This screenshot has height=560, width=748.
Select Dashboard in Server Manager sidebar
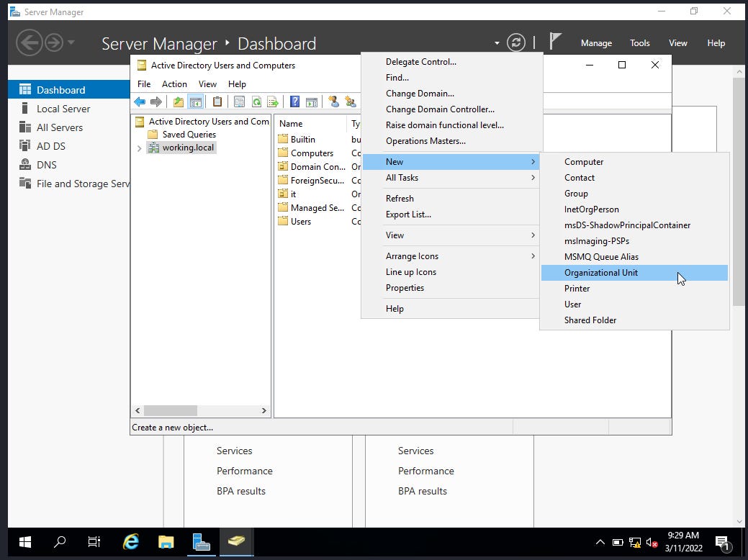coord(69,90)
